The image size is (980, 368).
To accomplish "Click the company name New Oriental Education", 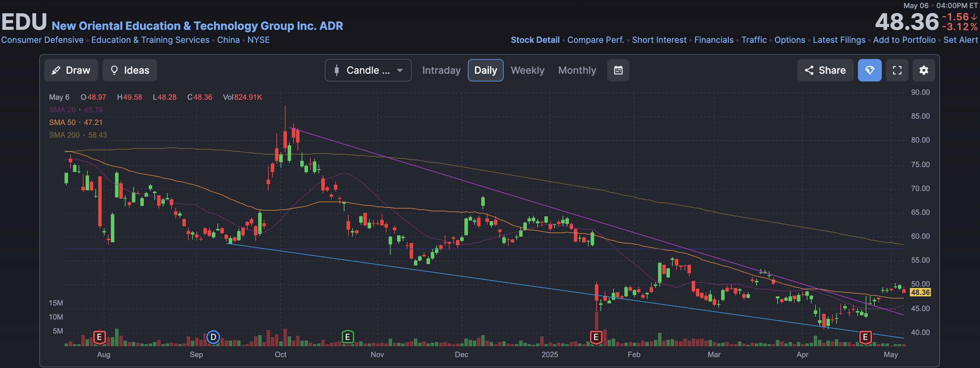I will [197, 26].
